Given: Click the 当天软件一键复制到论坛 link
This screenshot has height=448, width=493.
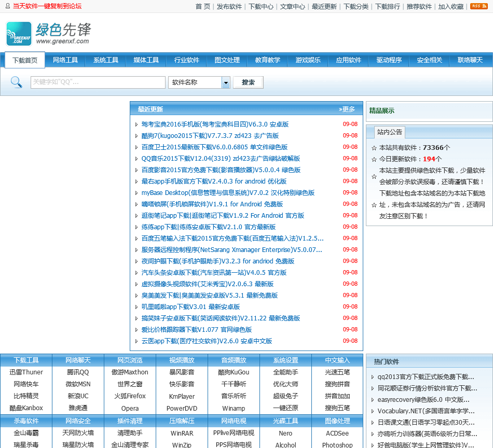Looking at the screenshot, I should pos(47,6).
